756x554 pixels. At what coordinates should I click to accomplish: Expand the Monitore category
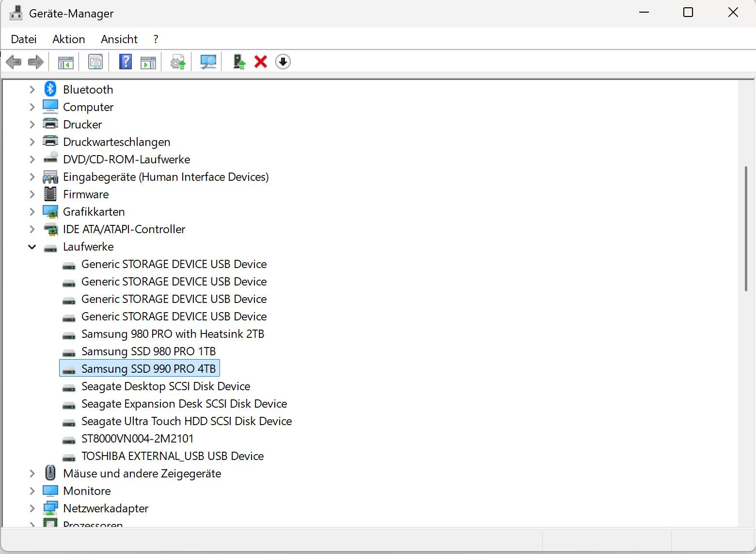point(32,491)
